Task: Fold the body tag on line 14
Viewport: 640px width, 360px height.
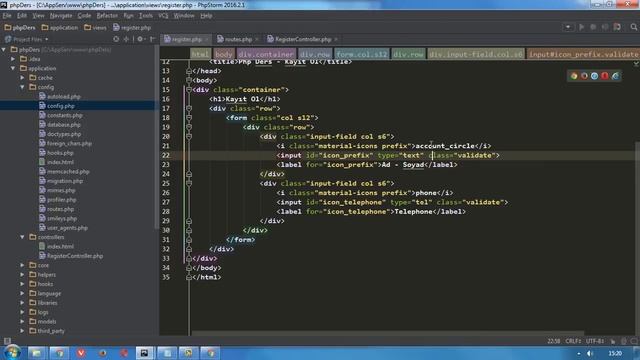Action: 189,80
